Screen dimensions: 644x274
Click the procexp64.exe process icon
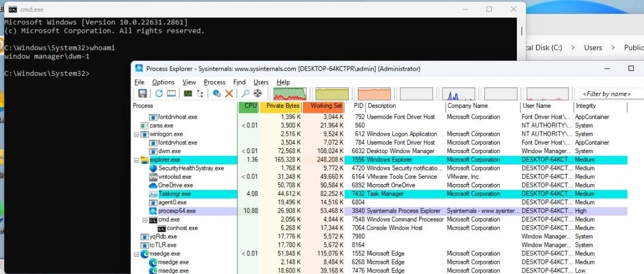153,211
